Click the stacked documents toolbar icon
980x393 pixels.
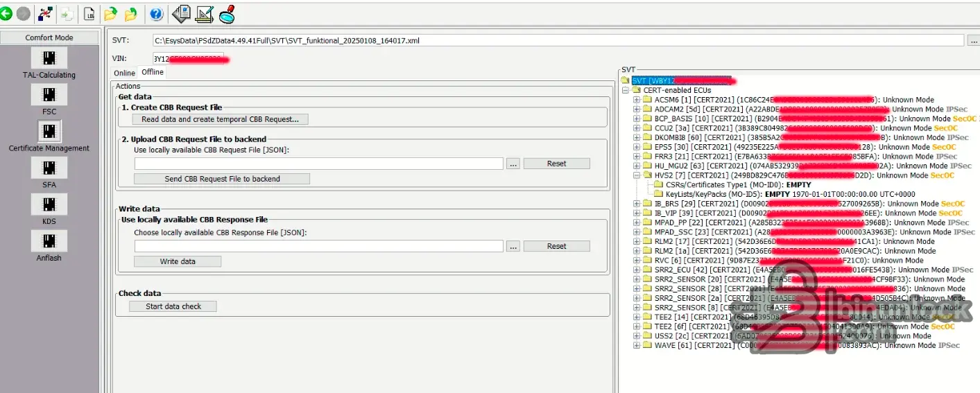click(181, 13)
